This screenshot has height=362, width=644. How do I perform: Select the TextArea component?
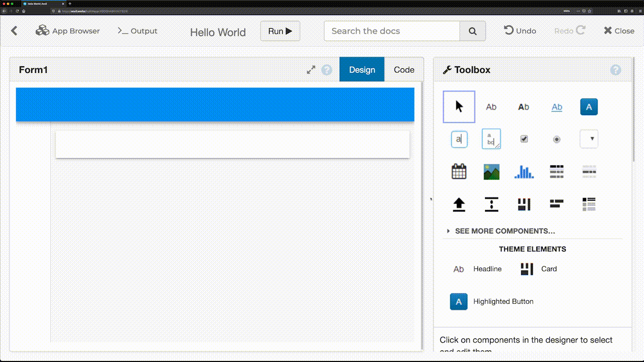(491, 139)
